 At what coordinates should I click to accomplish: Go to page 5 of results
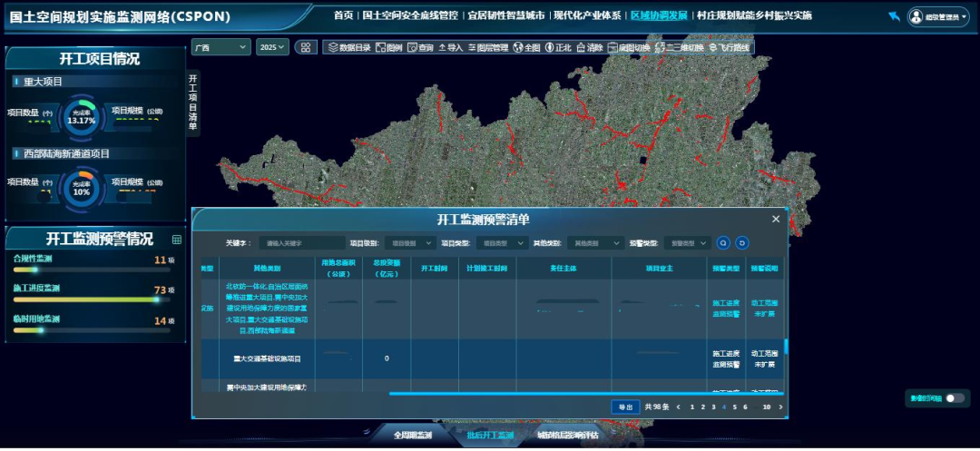(x=734, y=407)
